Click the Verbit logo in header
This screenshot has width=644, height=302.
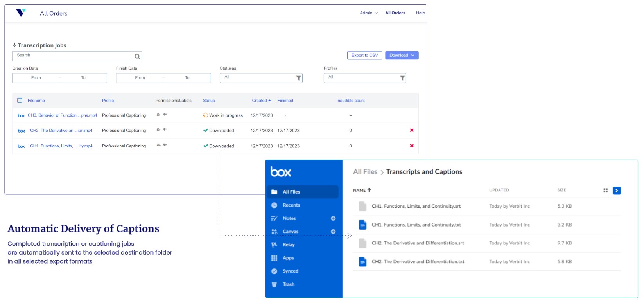pos(21,13)
